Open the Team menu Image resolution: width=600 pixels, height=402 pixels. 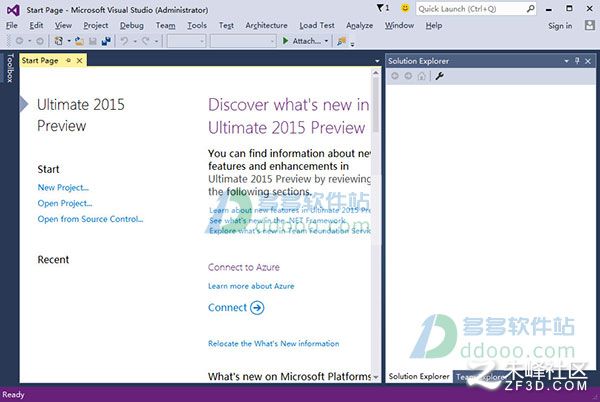click(x=165, y=25)
